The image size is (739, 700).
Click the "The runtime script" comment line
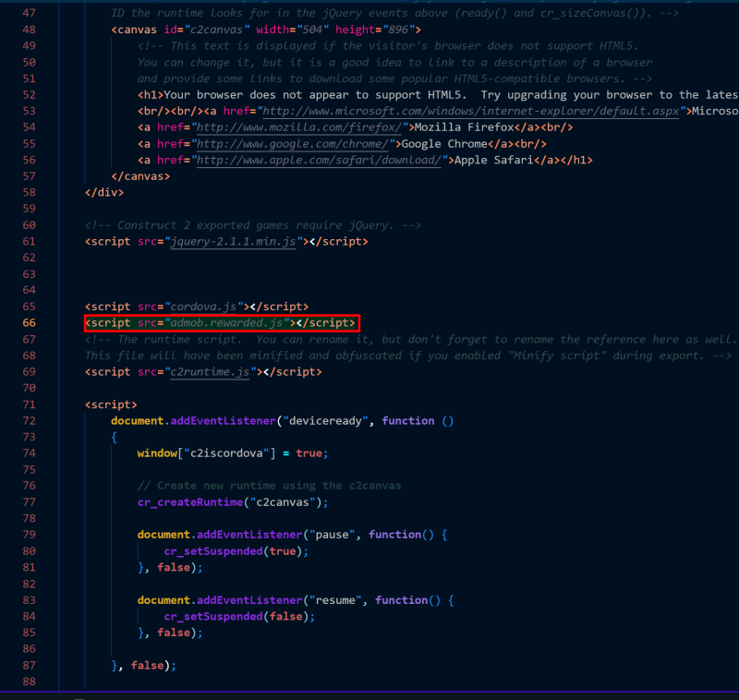(x=410, y=339)
